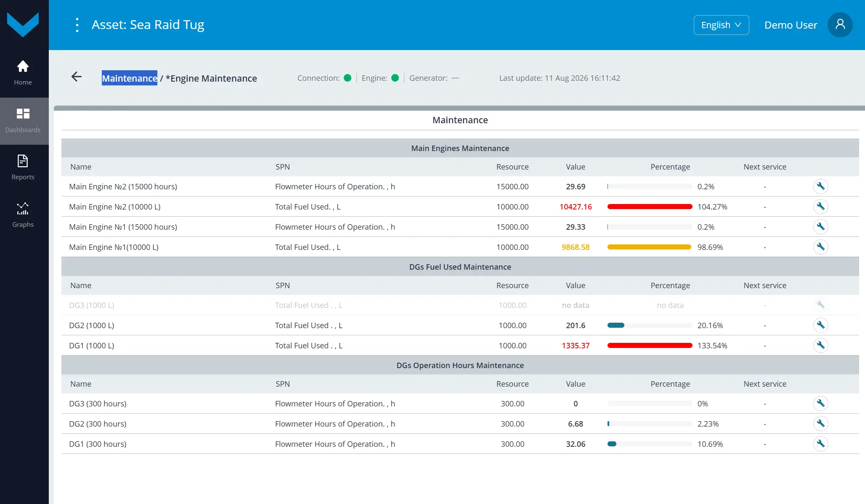Click the Main Engines Maintenance section header
Screen dimensions: 865x504
click(x=460, y=148)
